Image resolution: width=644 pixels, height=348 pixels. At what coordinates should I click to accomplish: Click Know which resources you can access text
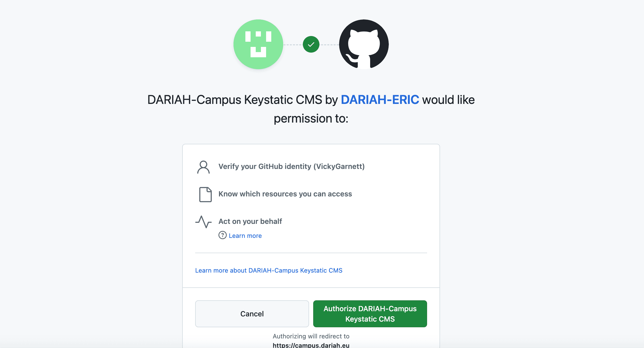[x=285, y=194]
